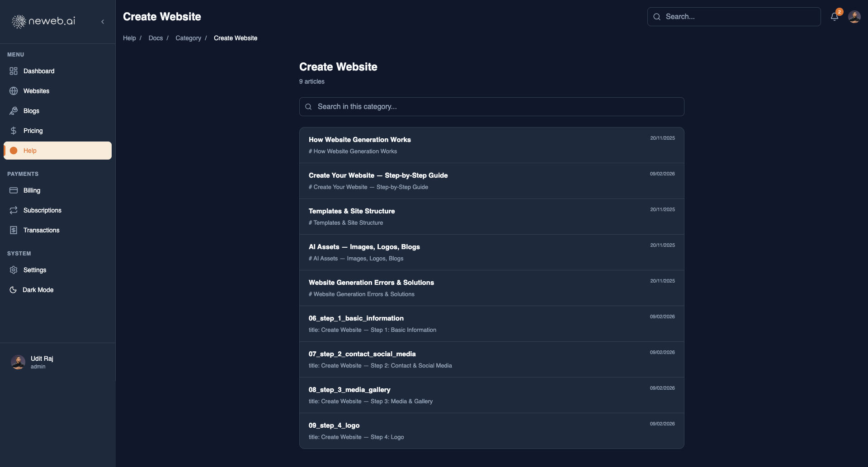Image resolution: width=868 pixels, height=467 pixels.
Task: Click the notification bell icon
Action: tap(835, 17)
